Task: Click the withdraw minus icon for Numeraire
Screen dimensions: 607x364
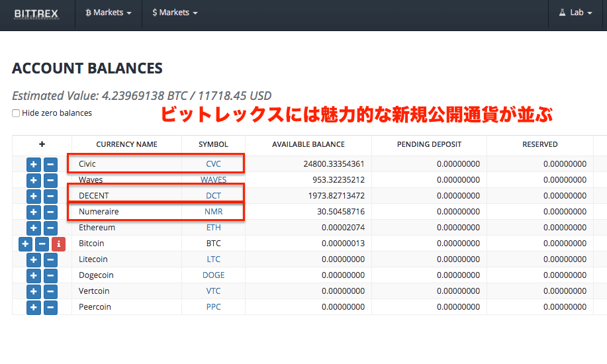Action: click(50, 212)
